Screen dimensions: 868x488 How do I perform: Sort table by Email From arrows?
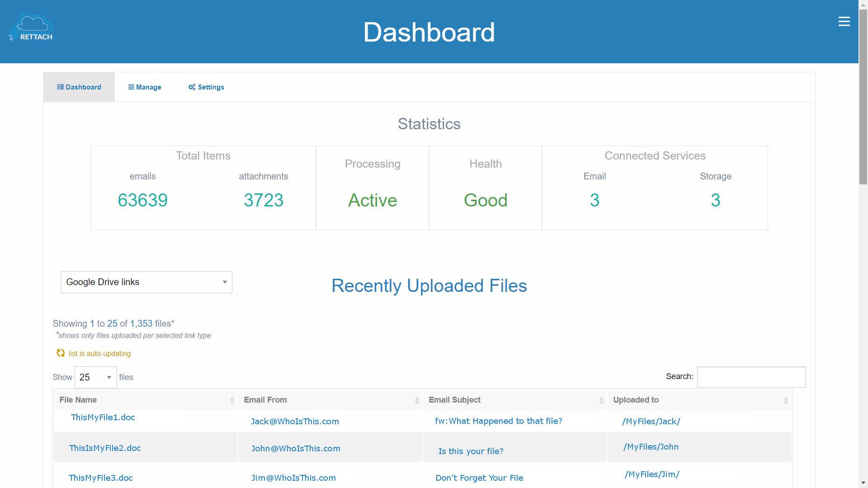pyautogui.click(x=417, y=400)
